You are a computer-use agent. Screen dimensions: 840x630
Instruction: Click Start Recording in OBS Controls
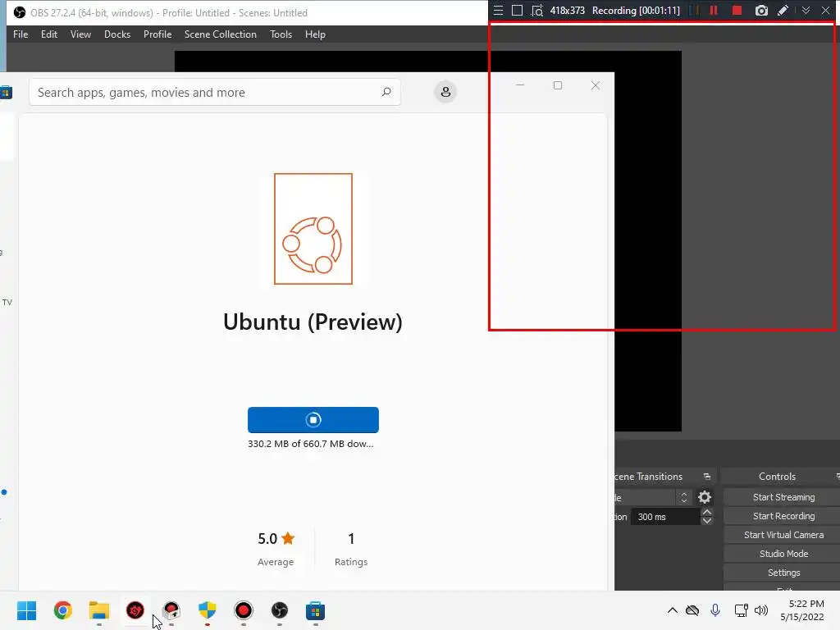tap(783, 516)
